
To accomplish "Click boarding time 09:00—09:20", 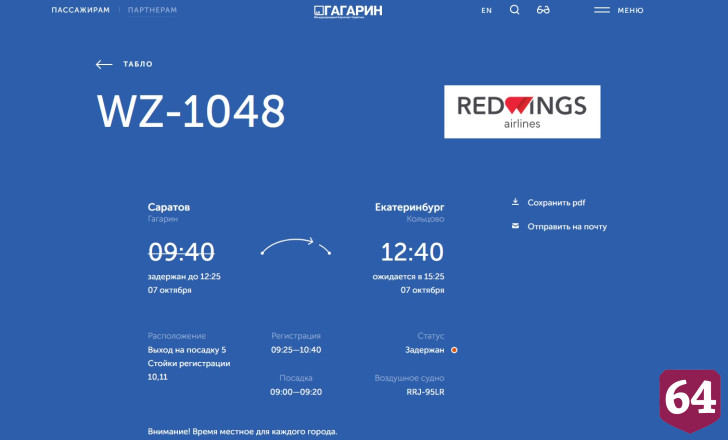I will (296, 392).
